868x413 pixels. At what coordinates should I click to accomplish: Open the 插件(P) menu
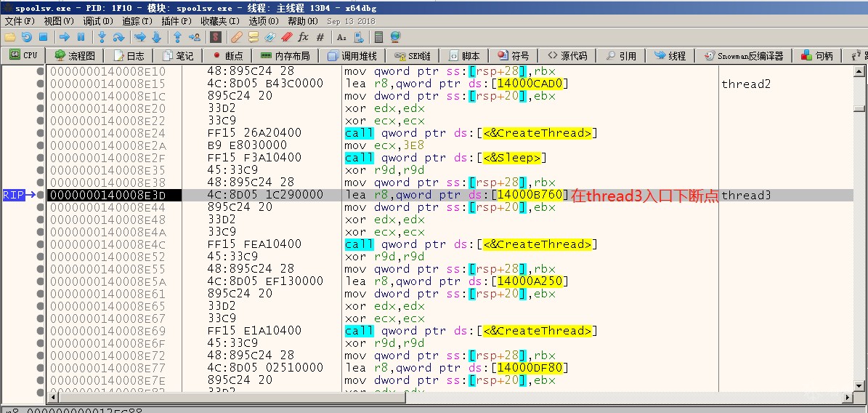pyautogui.click(x=177, y=21)
